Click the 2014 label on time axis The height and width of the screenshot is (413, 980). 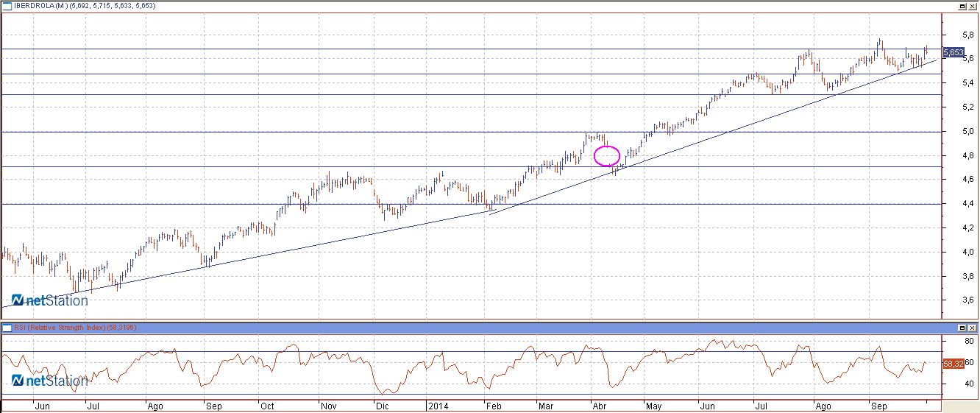click(x=437, y=406)
